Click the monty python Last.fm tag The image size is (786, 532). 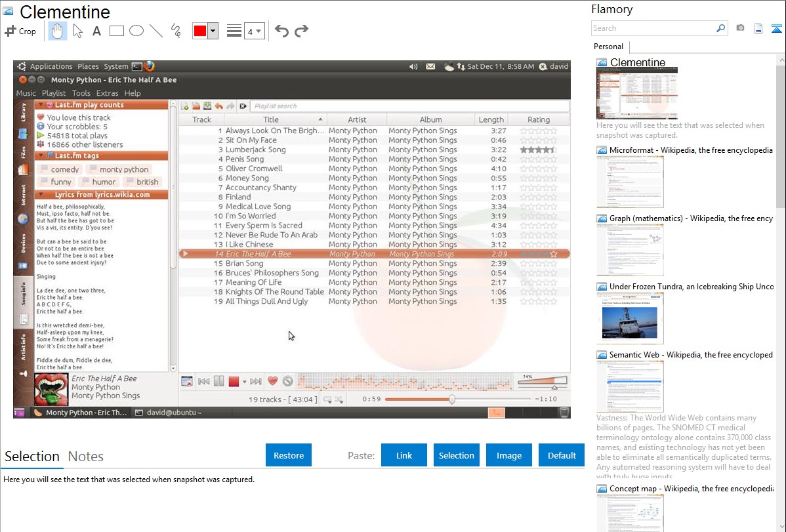[x=119, y=169]
